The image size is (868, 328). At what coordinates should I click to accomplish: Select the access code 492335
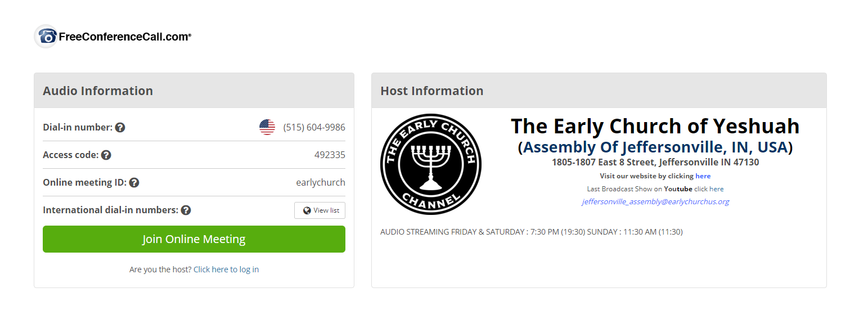[330, 155]
